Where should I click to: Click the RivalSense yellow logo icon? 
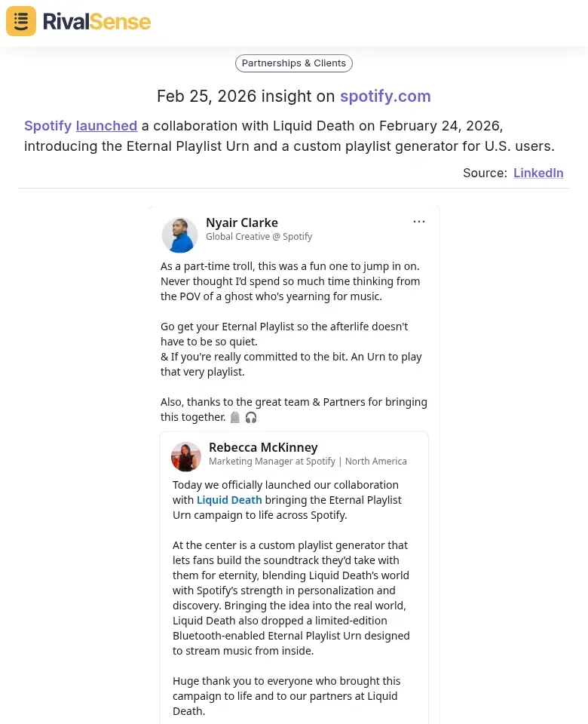point(21,21)
